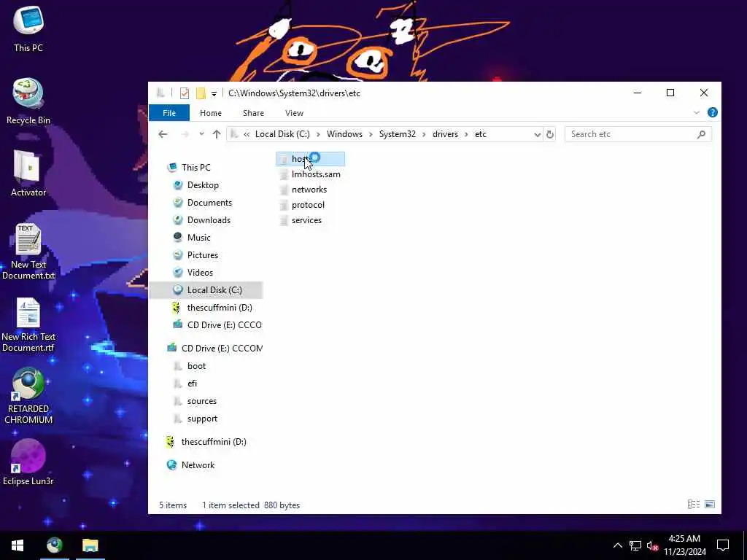Viewport: 747px width, 560px height.
Task: Open the File menu tab
Action: (169, 113)
